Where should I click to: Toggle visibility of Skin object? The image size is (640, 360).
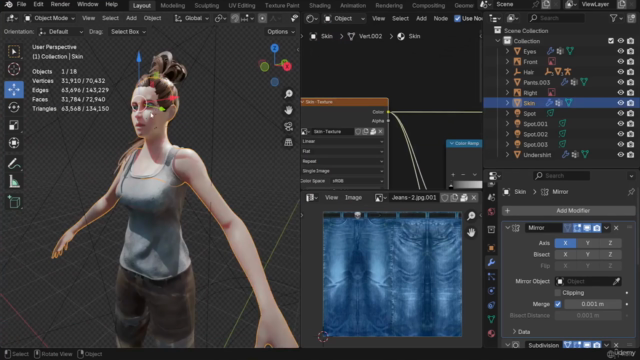(620, 103)
